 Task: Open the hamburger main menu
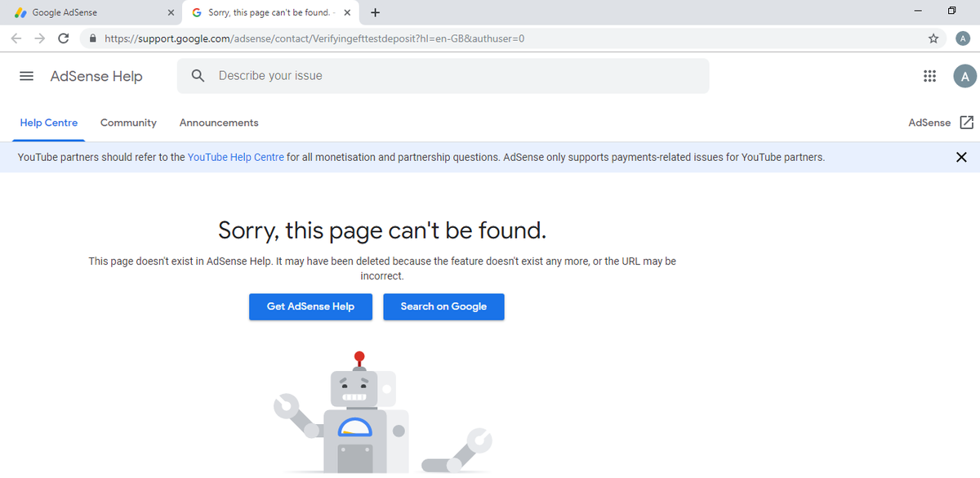pyautogui.click(x=26, y=76)
